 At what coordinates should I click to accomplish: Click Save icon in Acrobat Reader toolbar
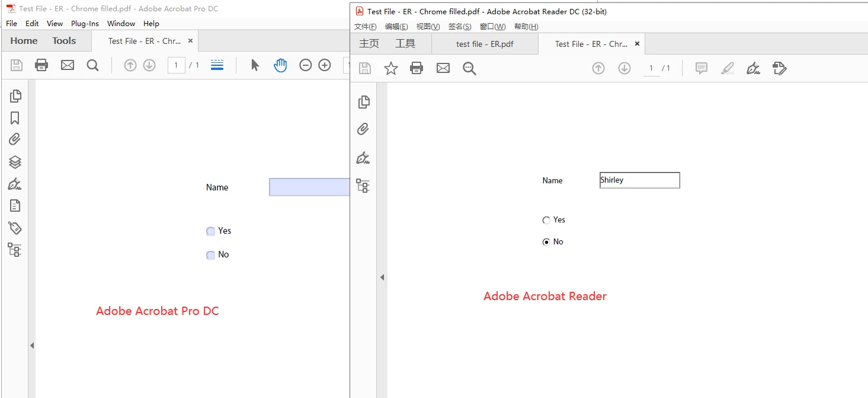coord(365,68)
